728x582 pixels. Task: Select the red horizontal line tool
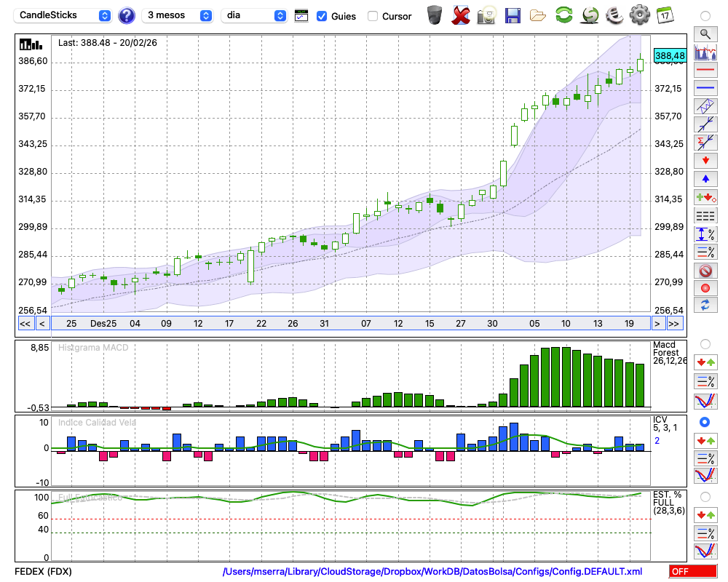click(x=705, y=71)
